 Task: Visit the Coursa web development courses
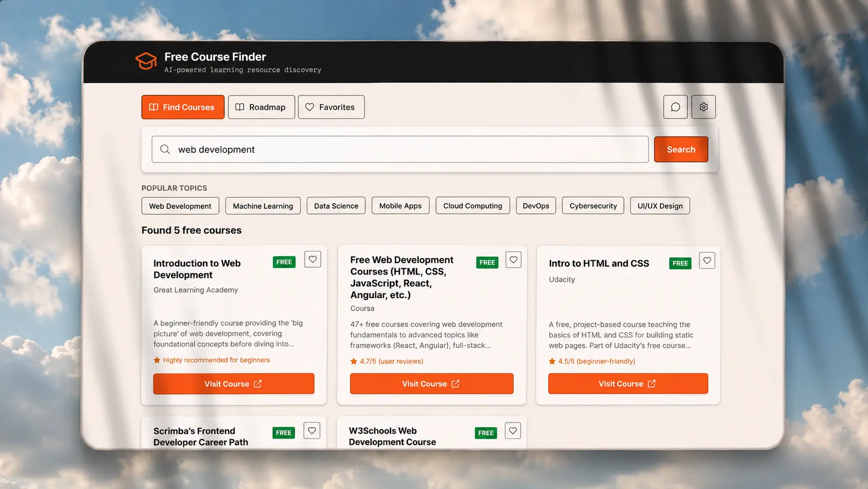point(431,384)
